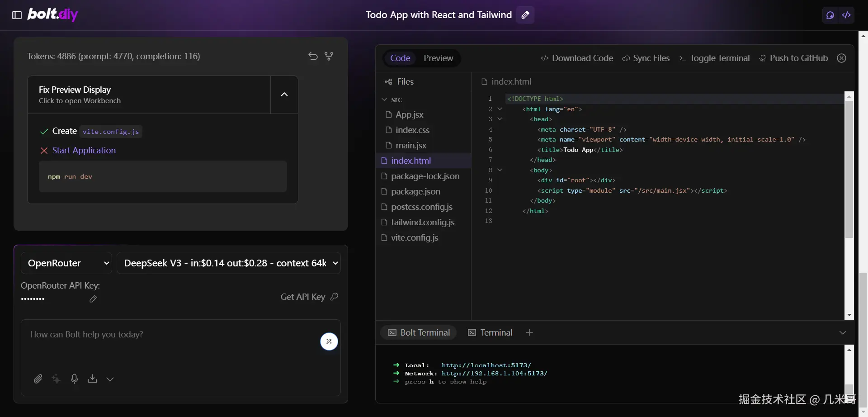Click the script tag line 10
Viewport: 868px width, 417px height.
coord(632,191)
